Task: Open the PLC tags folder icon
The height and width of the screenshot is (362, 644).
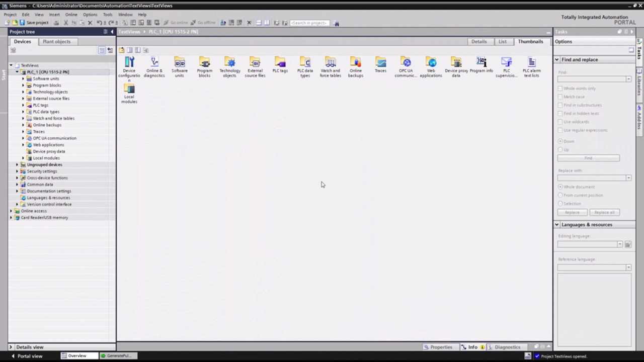Action: [x=280, y=62]
